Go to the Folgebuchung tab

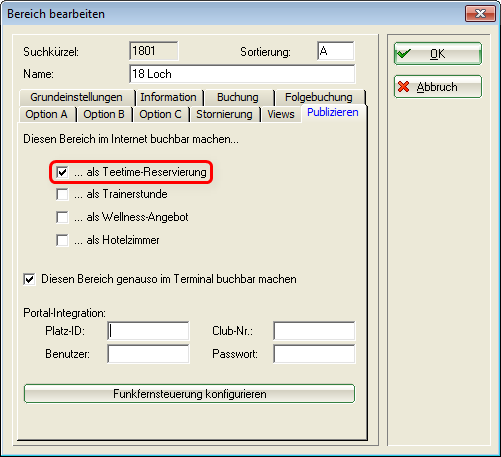click(319, 97)
